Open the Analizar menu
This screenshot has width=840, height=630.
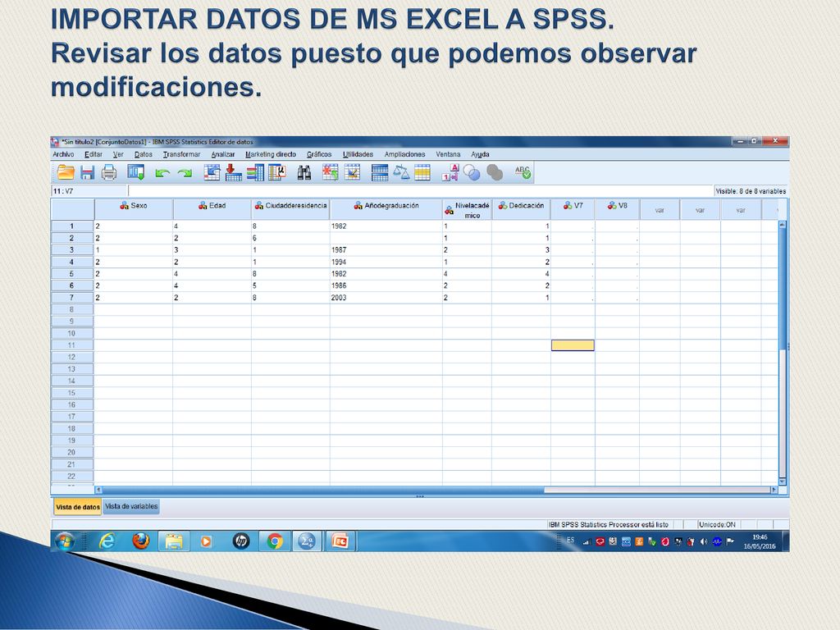click(x=223, y=154)
